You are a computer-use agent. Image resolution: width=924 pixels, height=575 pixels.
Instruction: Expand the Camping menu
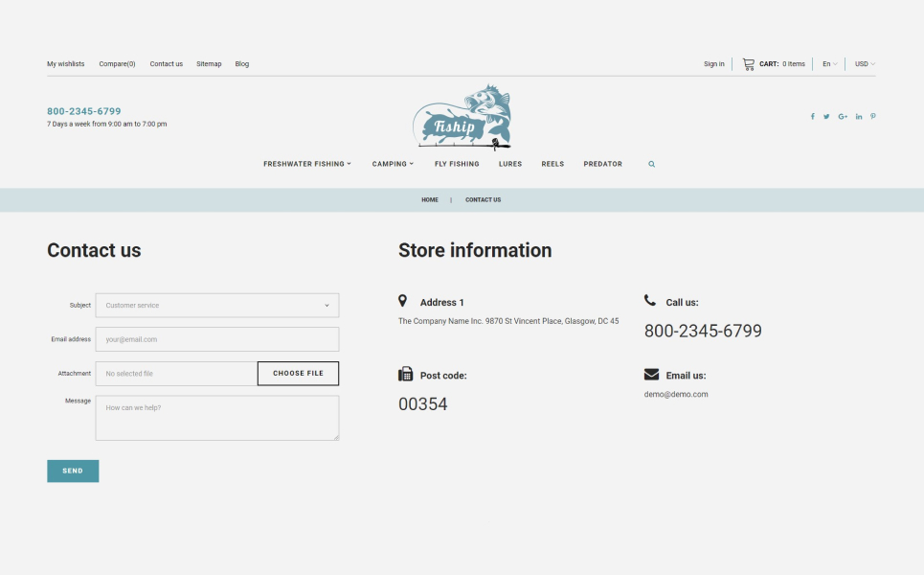pyautogui.click(x=393, y=164)
